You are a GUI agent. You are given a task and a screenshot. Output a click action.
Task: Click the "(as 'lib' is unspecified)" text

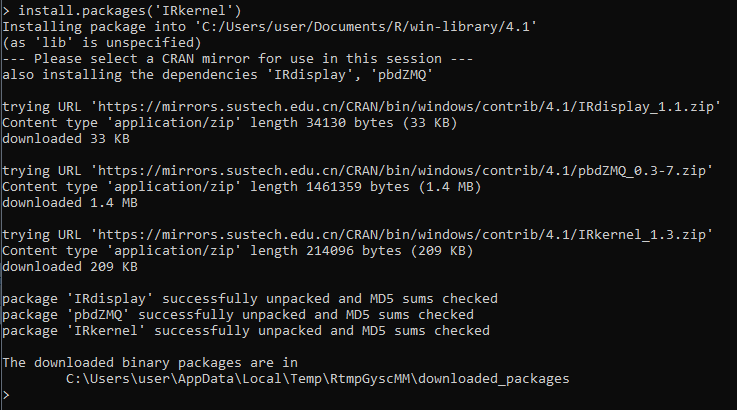pos(100,43)
